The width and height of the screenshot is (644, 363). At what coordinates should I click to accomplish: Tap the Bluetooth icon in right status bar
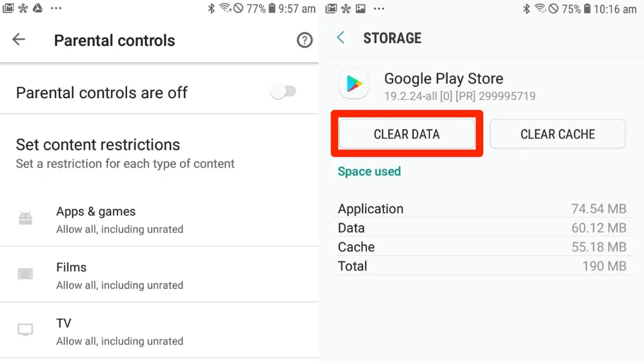[x=527, y=9]
